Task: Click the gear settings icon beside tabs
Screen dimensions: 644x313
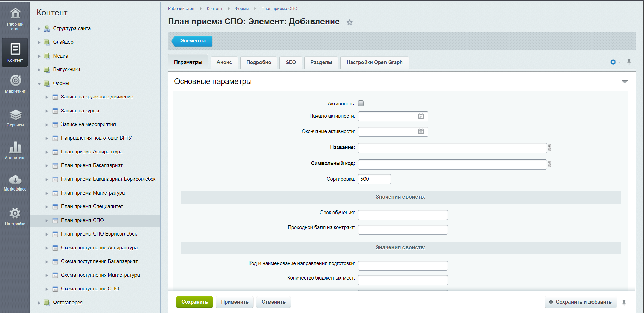Action: click(613, 62)
